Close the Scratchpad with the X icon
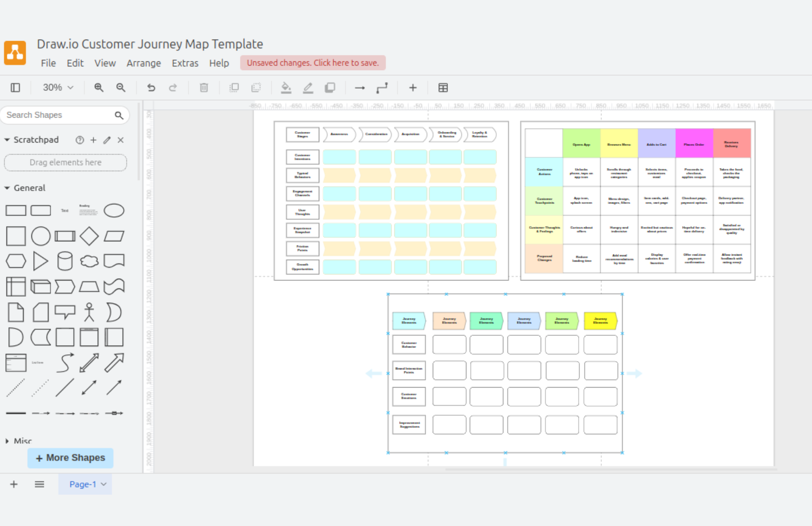The height and width of the screenshot is (526, 812). [x=120, y=140]
